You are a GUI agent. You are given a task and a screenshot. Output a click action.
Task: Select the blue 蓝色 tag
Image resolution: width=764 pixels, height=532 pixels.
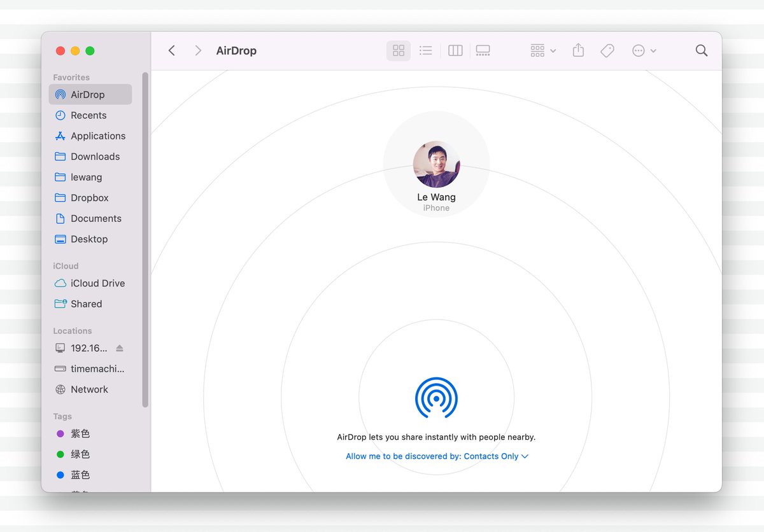tap(90, 475)
